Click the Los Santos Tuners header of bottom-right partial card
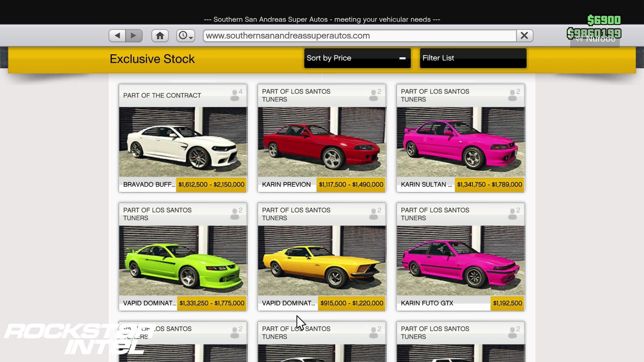 [461, 333]
